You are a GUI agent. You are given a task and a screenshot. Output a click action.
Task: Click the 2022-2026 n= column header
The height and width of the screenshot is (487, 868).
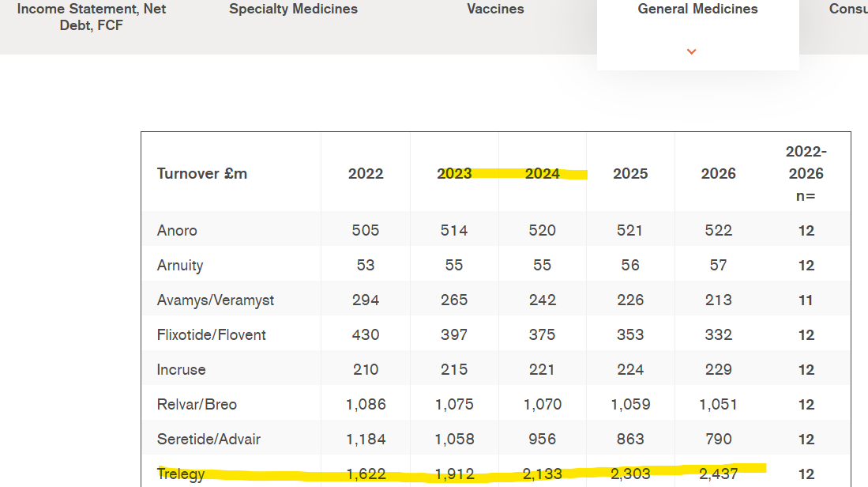[x=806, y=173]
